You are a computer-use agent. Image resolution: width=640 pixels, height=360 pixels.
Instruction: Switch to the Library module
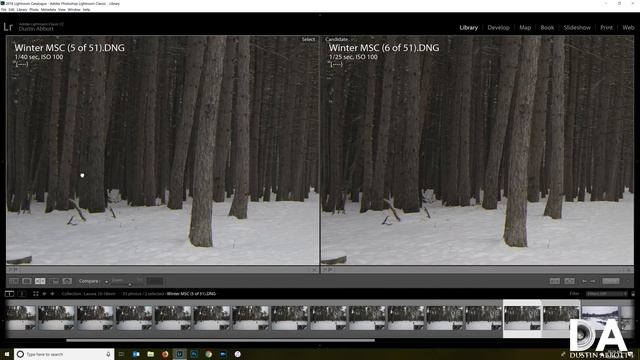pos(469,28)
